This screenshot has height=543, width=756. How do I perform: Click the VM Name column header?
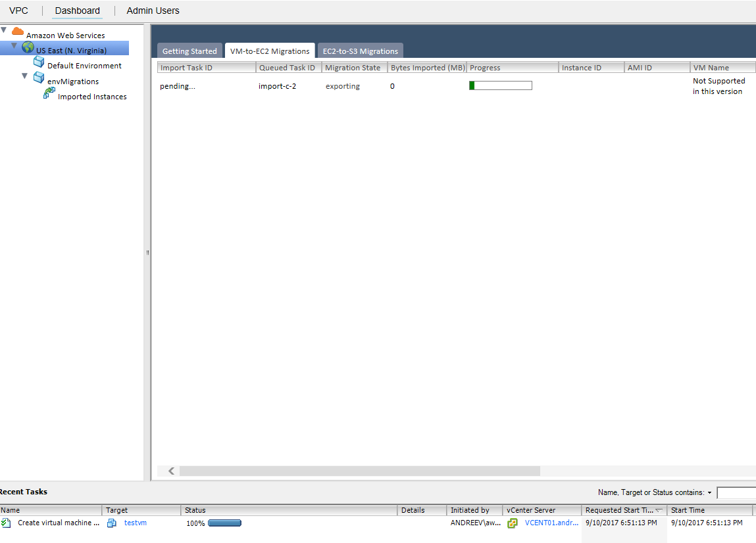coord(722,68)
